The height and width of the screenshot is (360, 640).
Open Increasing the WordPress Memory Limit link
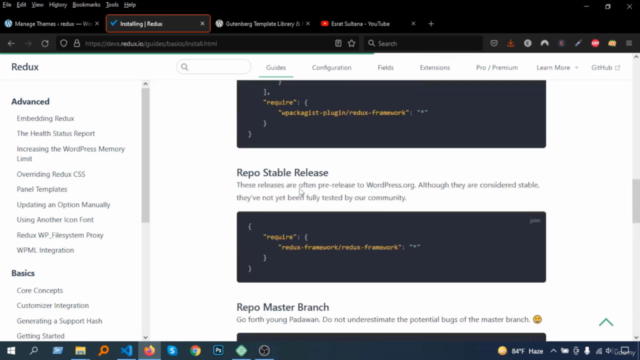tap(71, 154)
